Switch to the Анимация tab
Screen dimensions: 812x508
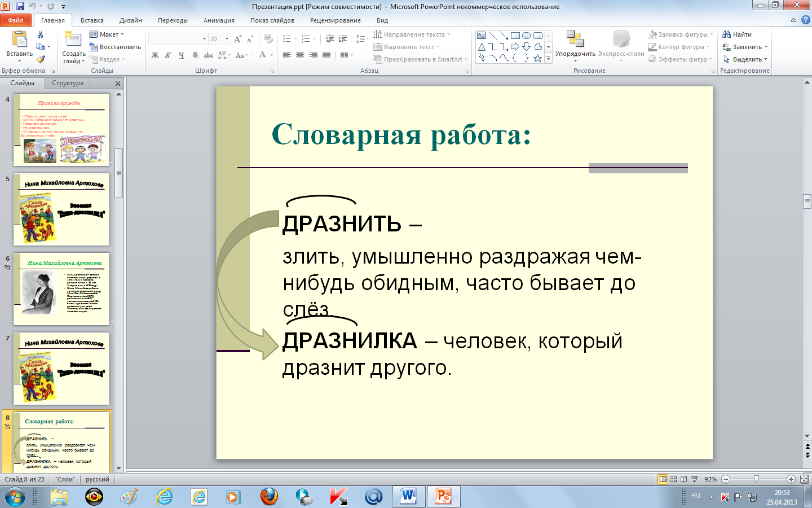click(x=219, y=20)
